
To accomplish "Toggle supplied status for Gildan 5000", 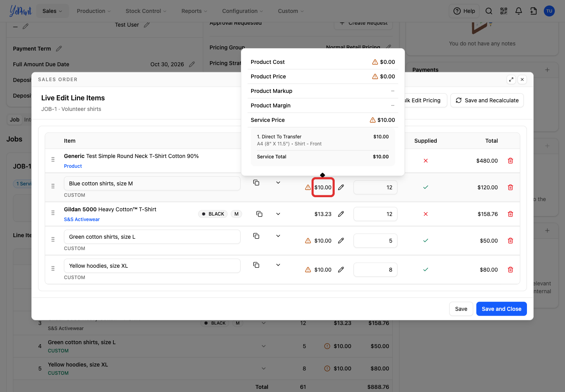I will (426, 214).
